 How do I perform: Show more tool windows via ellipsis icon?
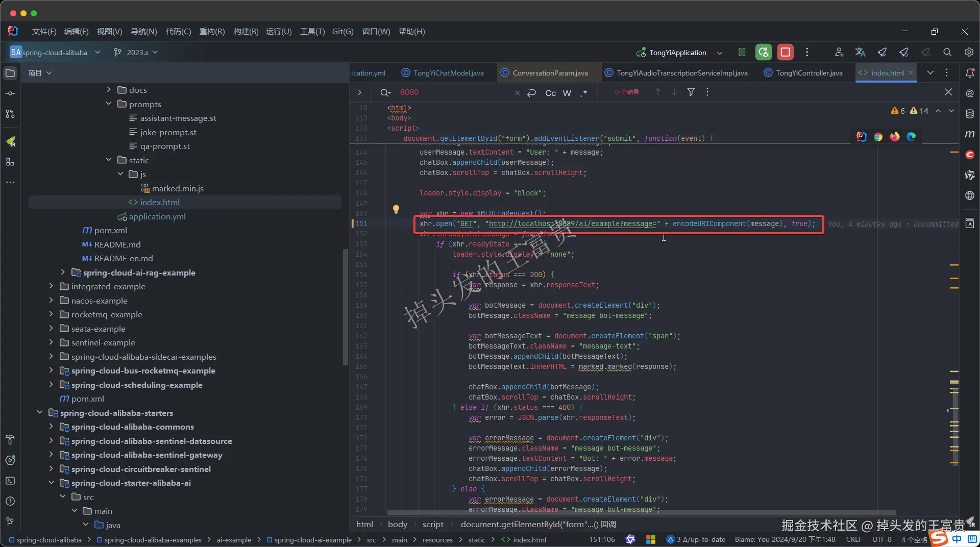coord(10,182)
